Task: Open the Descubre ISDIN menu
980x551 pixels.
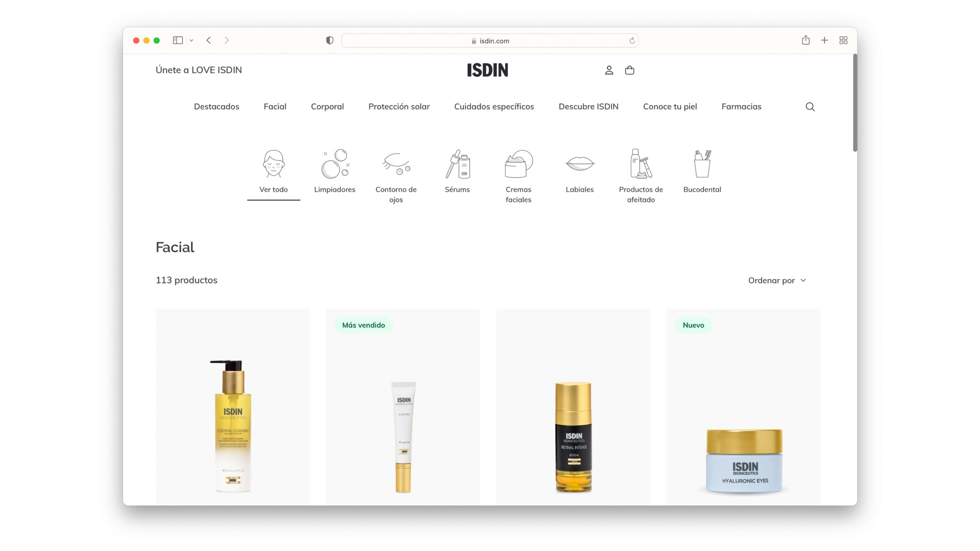Action: point(588,107)
